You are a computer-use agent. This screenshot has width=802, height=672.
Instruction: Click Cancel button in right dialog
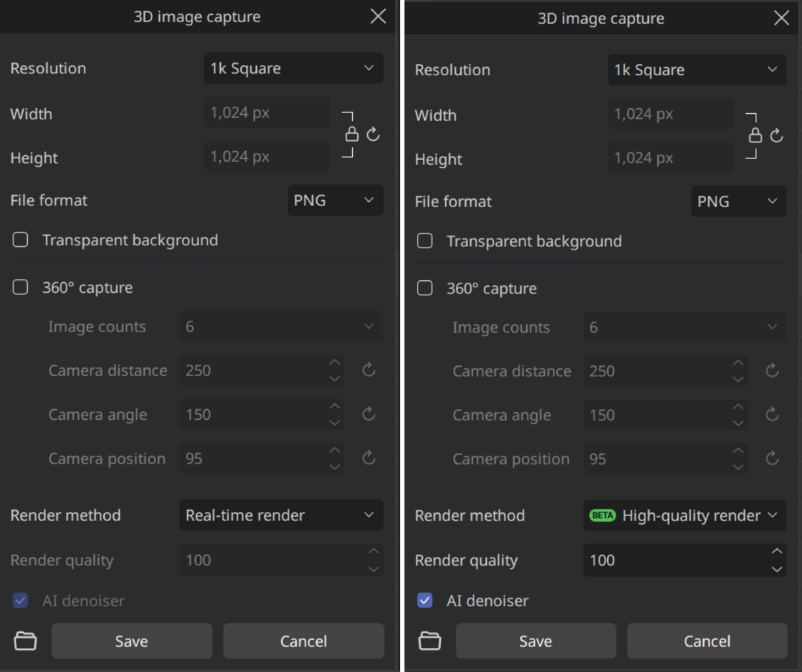click(x=707, y=641)
